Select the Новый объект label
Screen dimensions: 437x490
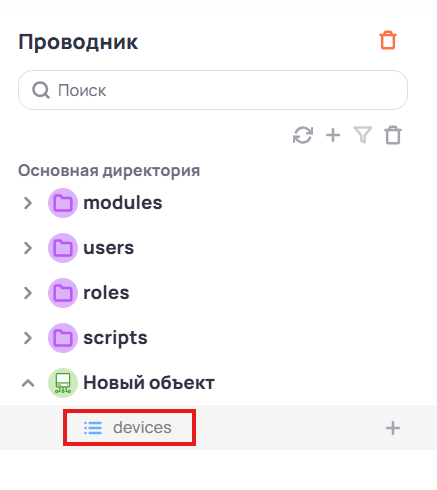point(149,383)
